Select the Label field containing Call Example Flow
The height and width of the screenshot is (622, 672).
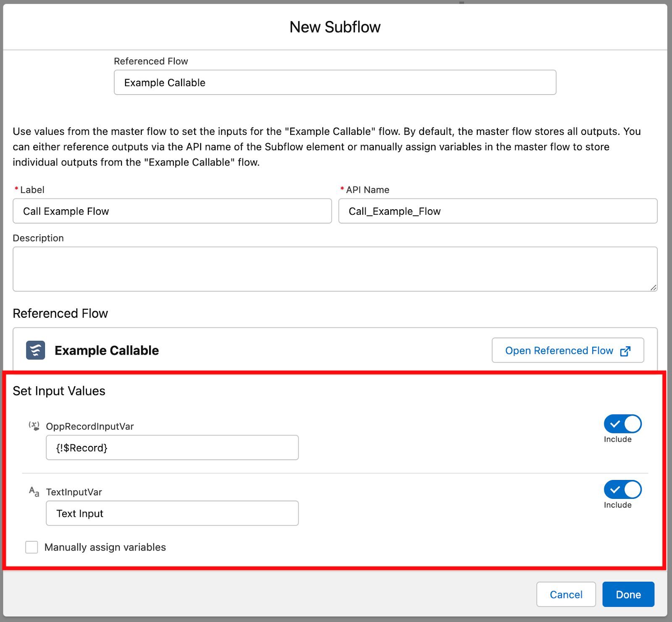(x=172, y=211)
